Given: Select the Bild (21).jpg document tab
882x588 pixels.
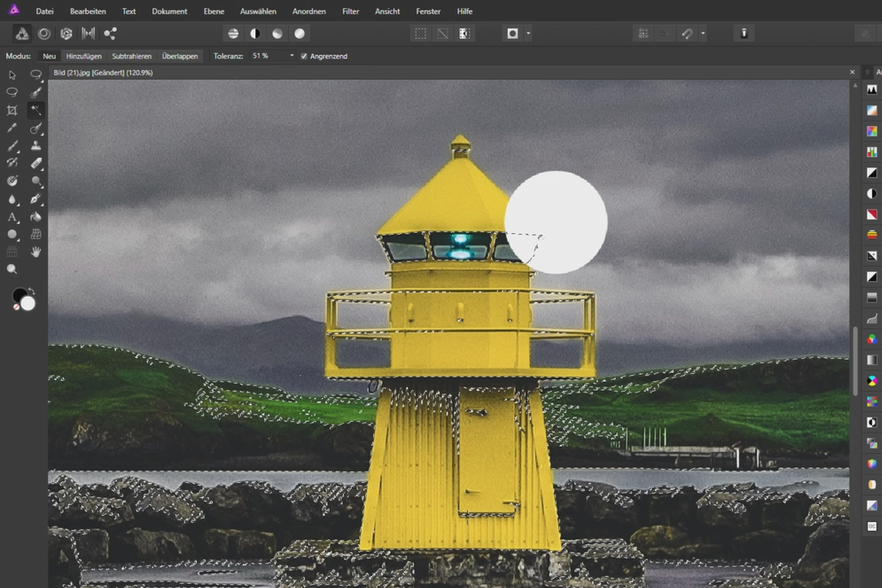Looking at the screenshot, I should [103, 73].
